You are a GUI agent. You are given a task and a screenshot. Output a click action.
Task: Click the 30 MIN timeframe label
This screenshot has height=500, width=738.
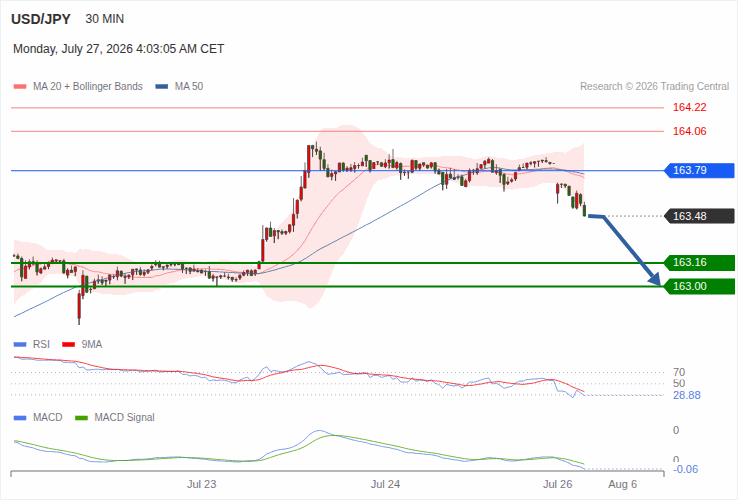tap(104, 19)
